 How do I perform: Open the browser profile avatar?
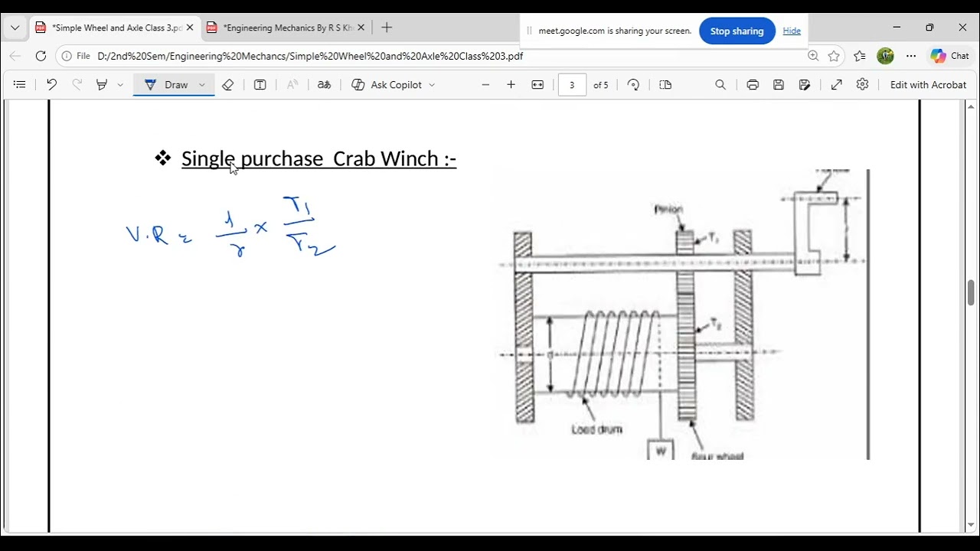886,56
